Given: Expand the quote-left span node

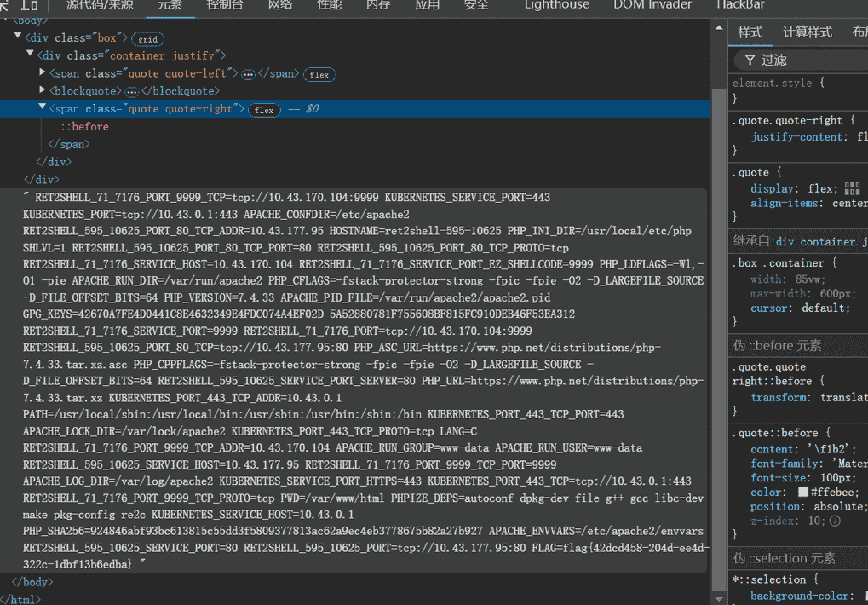Looking at the screenshot, I should [43, 73].
